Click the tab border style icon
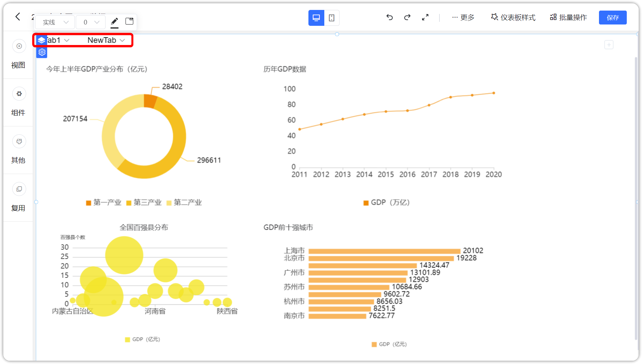Viewport: 642px width, 364px height. click(x=129, y=22)
